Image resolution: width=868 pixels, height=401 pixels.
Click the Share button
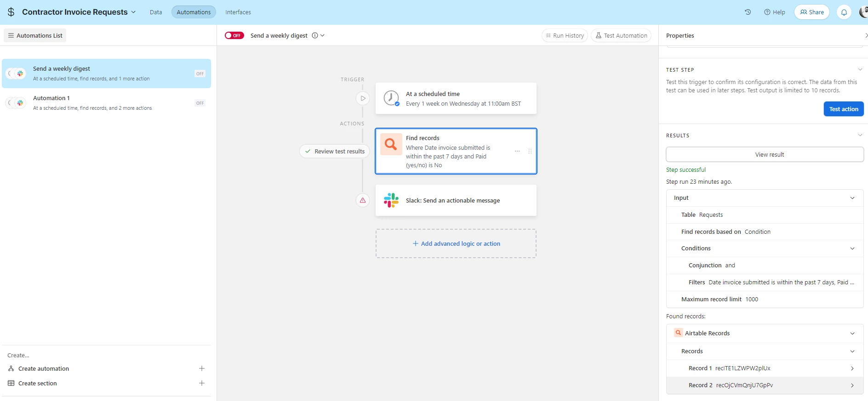click(x=812, y=12)
